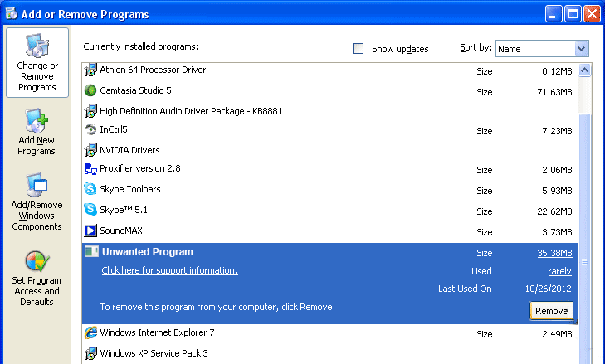Minimize the Add or Remove Programs window

click(x=554, y=14)
